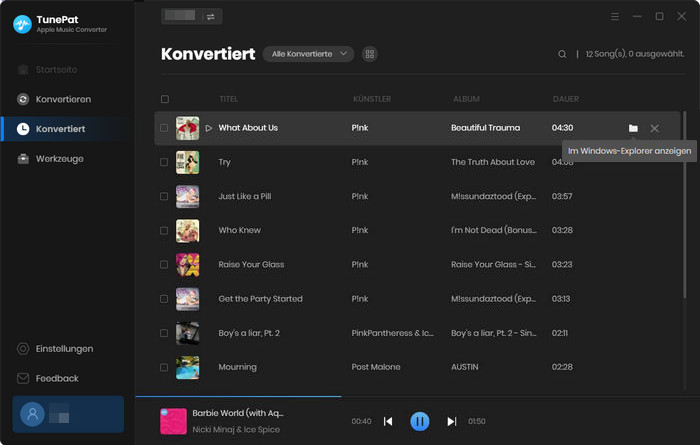The width and height of the screenshot is (700, 445).
Task: Click the Try album cover thumbnail
Action: [188, 162]
